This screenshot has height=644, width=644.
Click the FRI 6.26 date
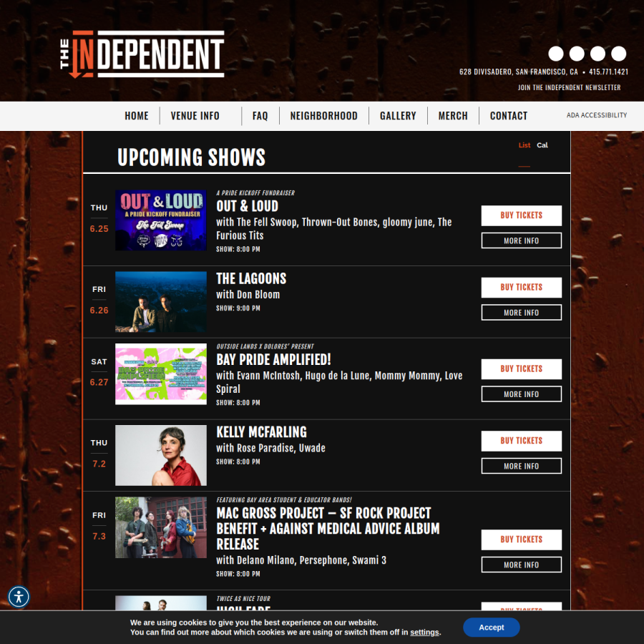[x=99, y=300]
